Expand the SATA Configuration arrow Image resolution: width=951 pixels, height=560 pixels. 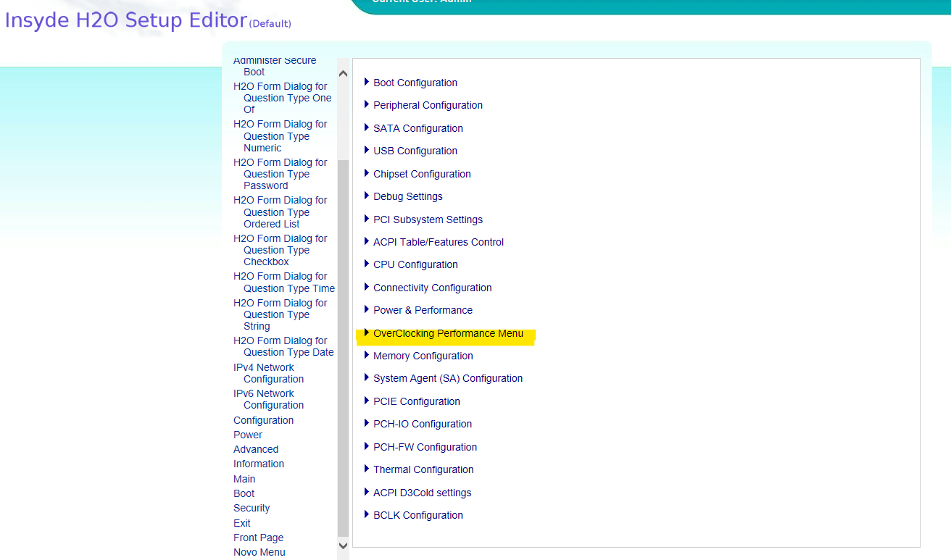(x=367, y=128)
